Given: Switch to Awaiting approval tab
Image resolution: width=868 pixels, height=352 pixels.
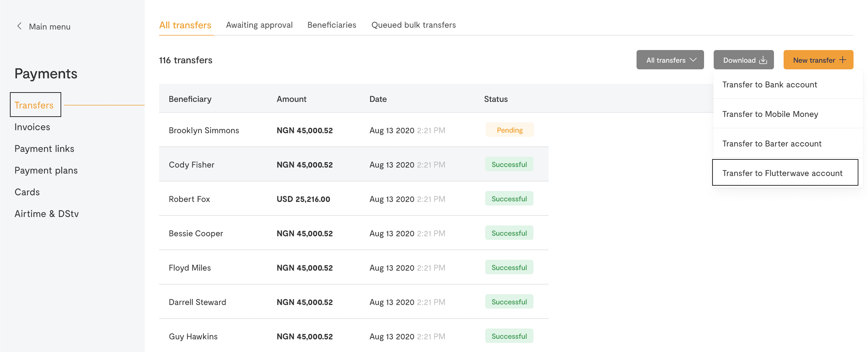Looking at the screenshot, I should click(x=259, y=25).
